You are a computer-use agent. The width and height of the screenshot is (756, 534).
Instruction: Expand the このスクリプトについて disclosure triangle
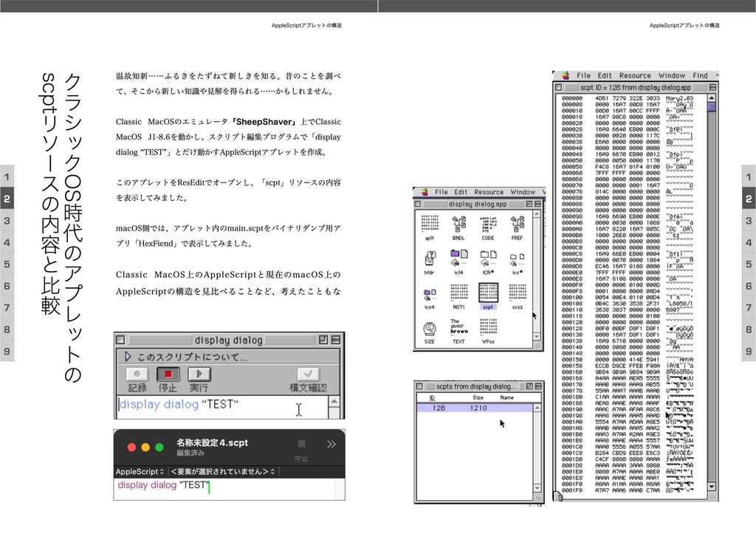pos(128,357)
